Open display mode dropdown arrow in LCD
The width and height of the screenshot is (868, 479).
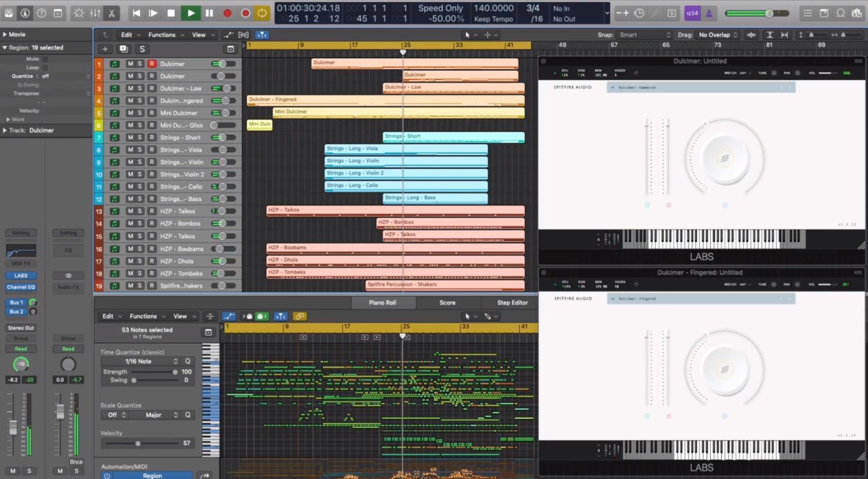click(x=606, y=13)
